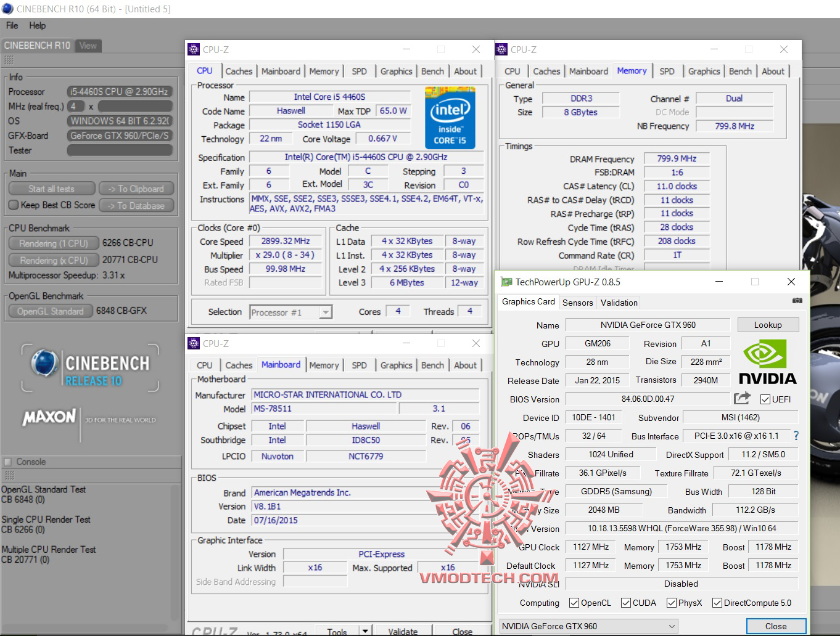
Task: Switch to the Sensors tab in GPU-Z
Action: click(577, 303)
